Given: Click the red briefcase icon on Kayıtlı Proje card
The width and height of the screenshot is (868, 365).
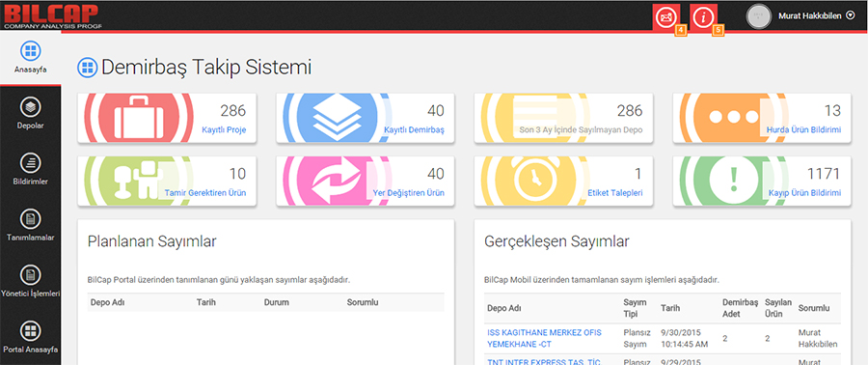Looking at the screenshot, I should 138,118.
